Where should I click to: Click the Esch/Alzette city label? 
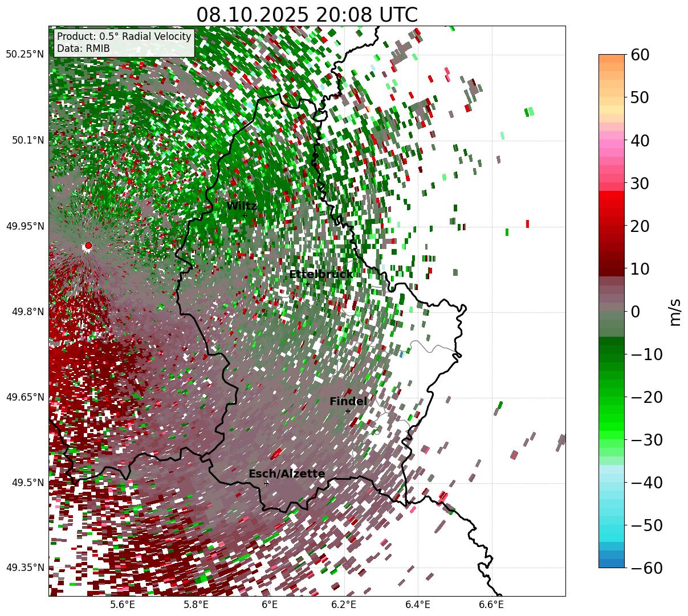[x=287, y=474]
